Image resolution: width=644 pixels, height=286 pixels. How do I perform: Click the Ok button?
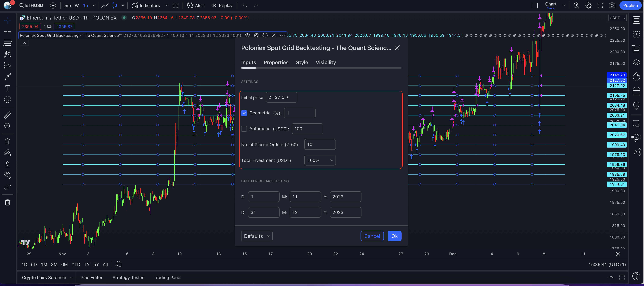point(394,236)
